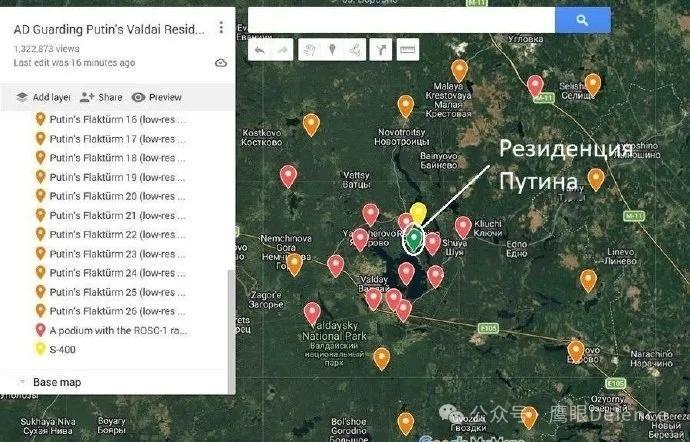
Task: Select the hand (select items) tool
Action: click(310, 50)
